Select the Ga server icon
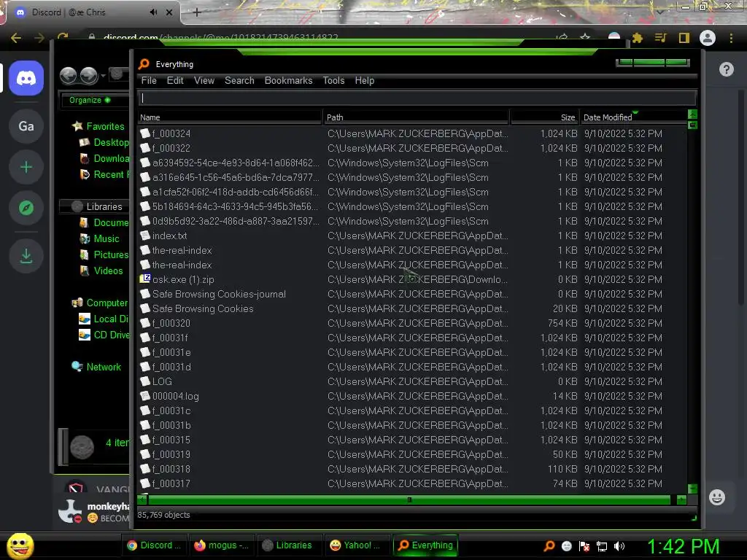747x560 pixels. [x=26, y=126]
